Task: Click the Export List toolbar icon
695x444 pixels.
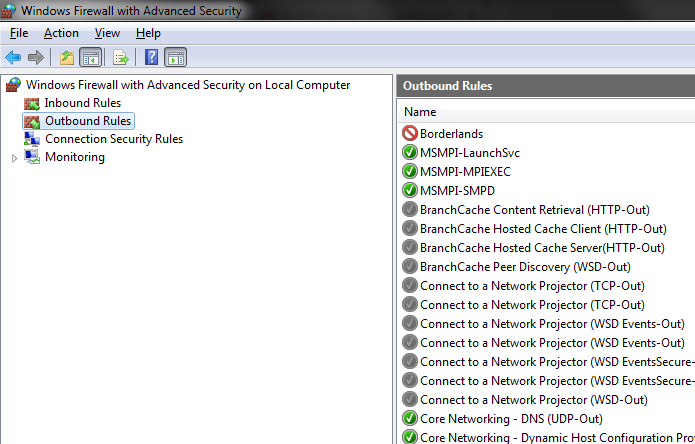Action: tap(121, 58)
